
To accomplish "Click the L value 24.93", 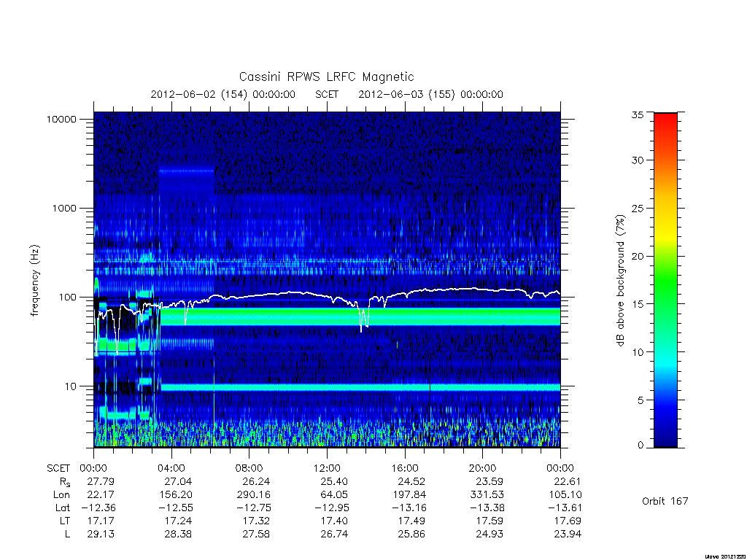I will (x=489, y=534).
